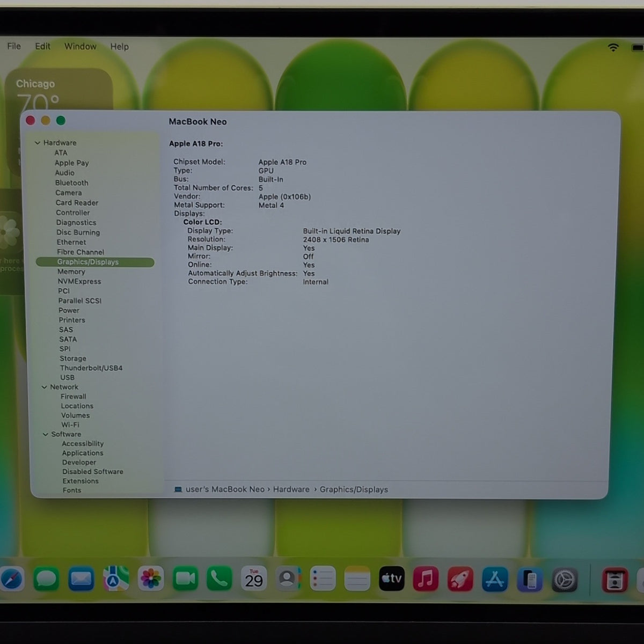Select Bluetooth in the sidebar
The width and height of the screenshot is (644, 644).
click(x=71, y=183)
